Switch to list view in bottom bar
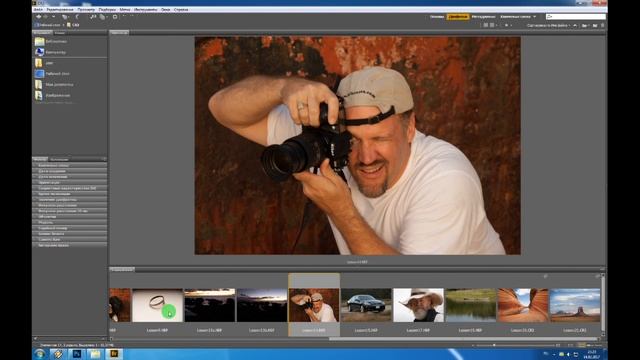Screen dimensions: 640x360 coord(597,345)
